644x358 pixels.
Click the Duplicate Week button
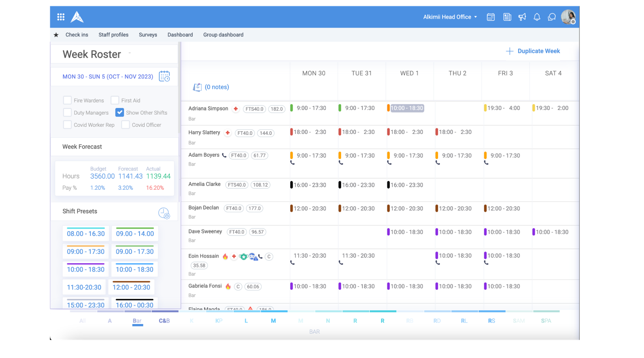point(533,51)
